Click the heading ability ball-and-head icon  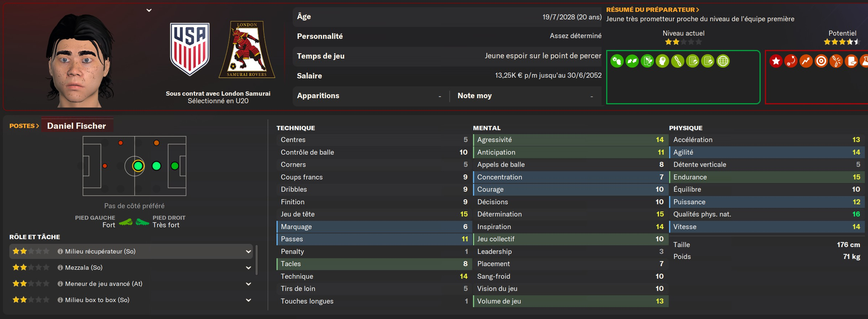coord(617,61)
